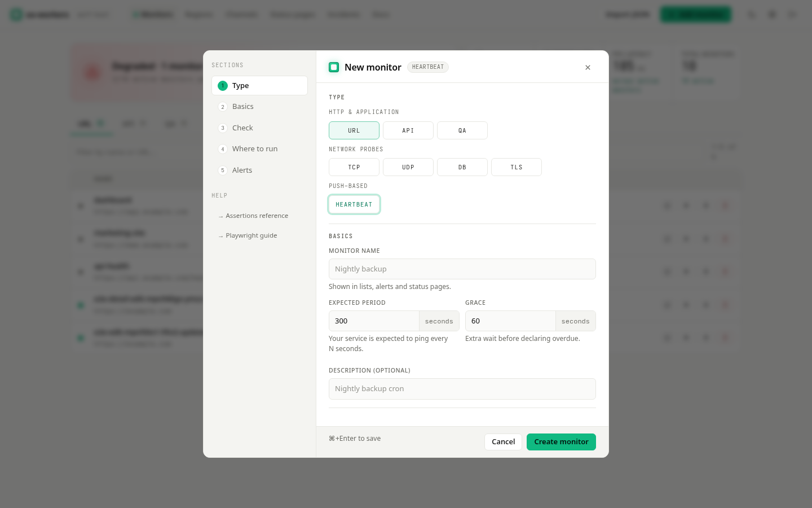Go to the Type section
The width and height of the screenshot is (812, 508).
point(259,86)
